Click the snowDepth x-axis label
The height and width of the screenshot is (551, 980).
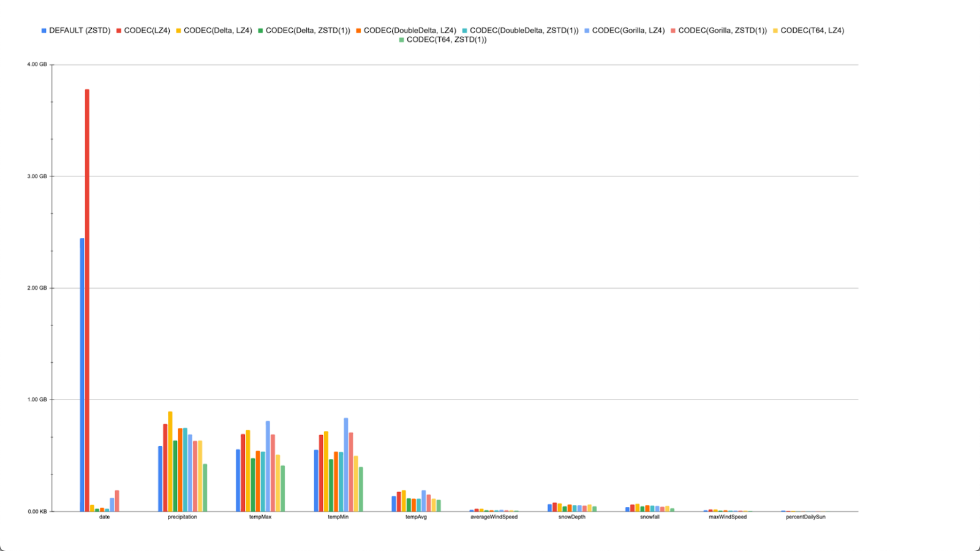[x=571, y=517]
